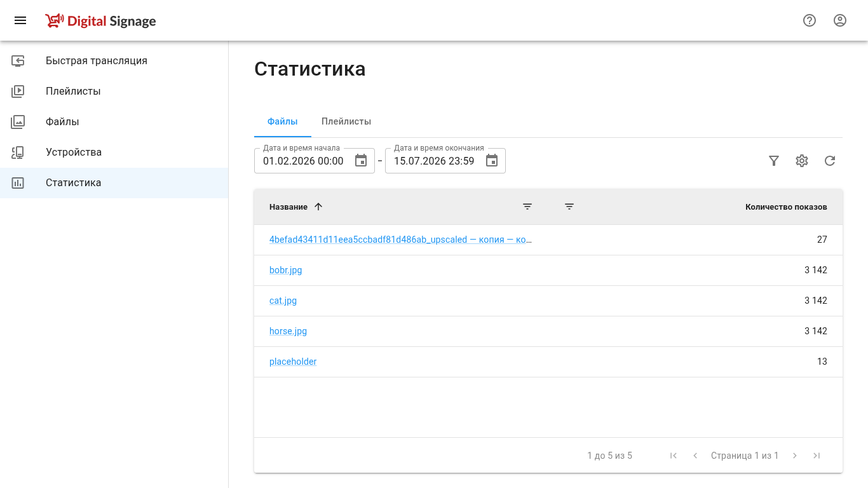Open calendar picker for start date
This screenshot has width=868, height=488.
361,161
